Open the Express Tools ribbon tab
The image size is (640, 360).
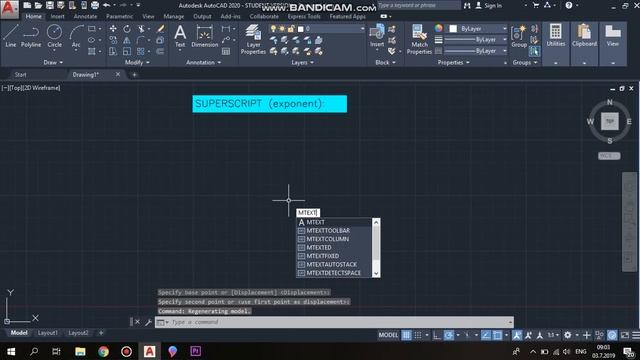(304, 16)
